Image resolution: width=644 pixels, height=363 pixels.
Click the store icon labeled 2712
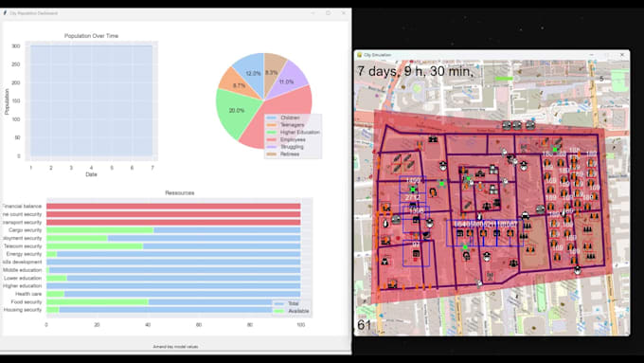click(x=413, y=205)
